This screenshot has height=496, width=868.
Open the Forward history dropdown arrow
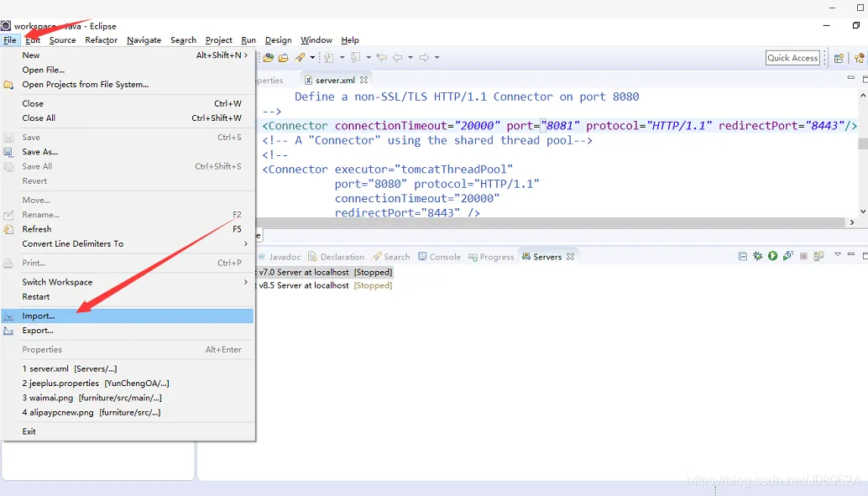tap(437, 58)
